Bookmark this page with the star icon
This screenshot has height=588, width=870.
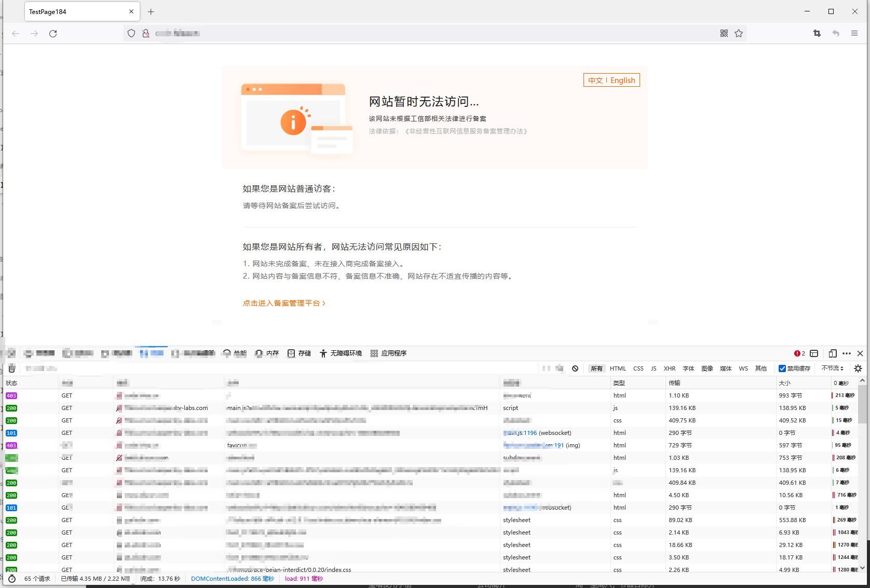pyautogui.click(x=738, y=33)
